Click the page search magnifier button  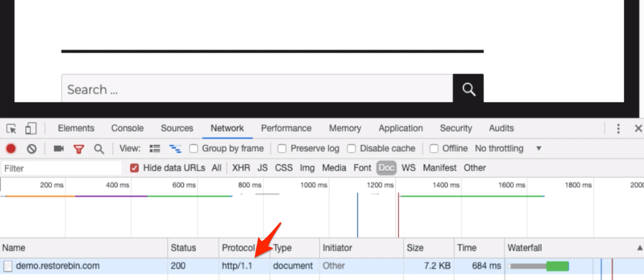click(468, 88)
